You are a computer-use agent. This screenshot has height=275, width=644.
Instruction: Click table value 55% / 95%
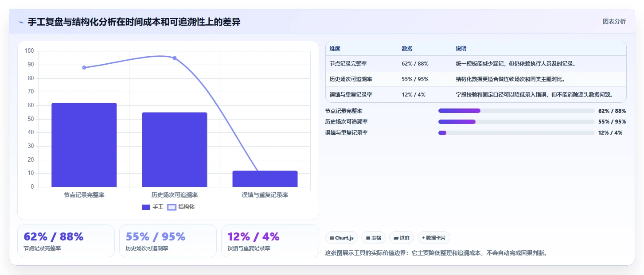click(x=415, y=79)
